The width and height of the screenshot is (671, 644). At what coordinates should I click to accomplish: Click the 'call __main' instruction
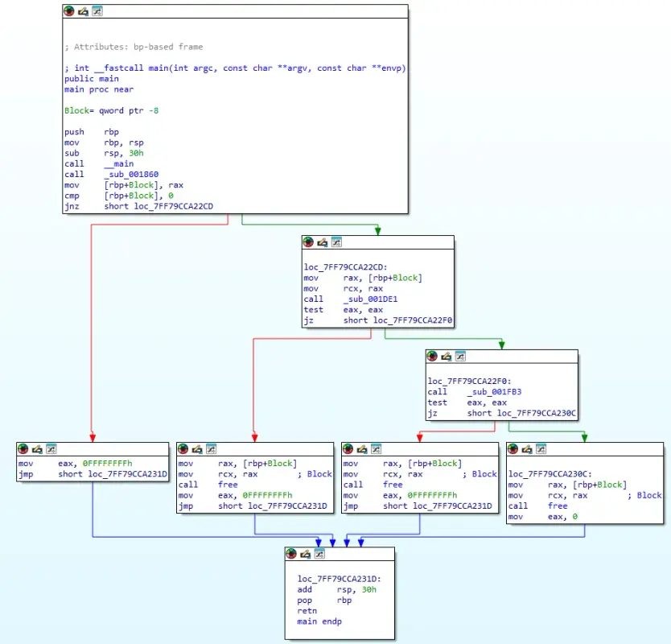pos(99,164)
